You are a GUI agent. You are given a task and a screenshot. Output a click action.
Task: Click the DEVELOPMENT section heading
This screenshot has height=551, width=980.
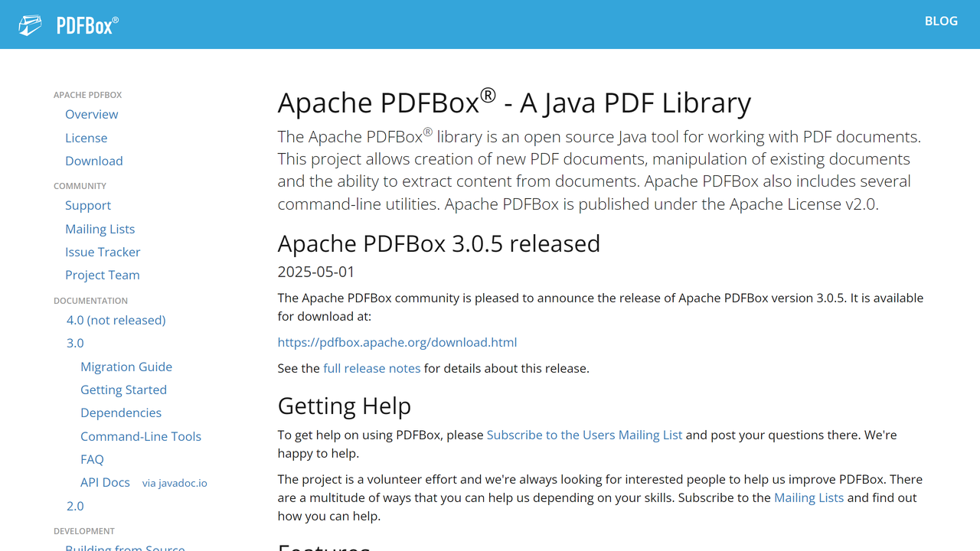(x=84, y=531)
